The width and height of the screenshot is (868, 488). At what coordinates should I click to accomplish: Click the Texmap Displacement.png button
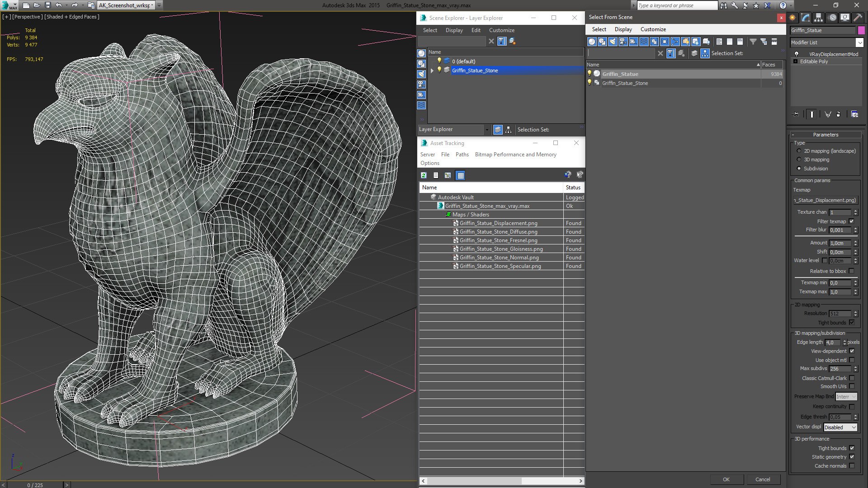tap(826, 200)
